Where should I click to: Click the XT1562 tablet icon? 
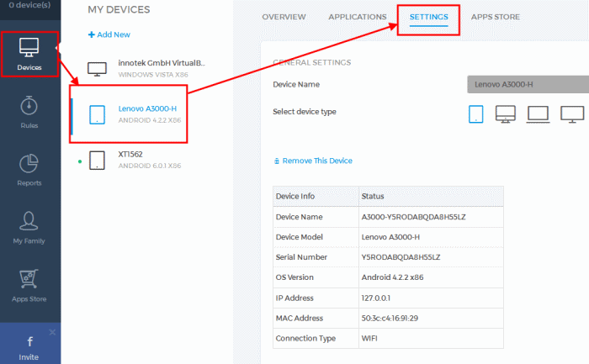(97, 161)
